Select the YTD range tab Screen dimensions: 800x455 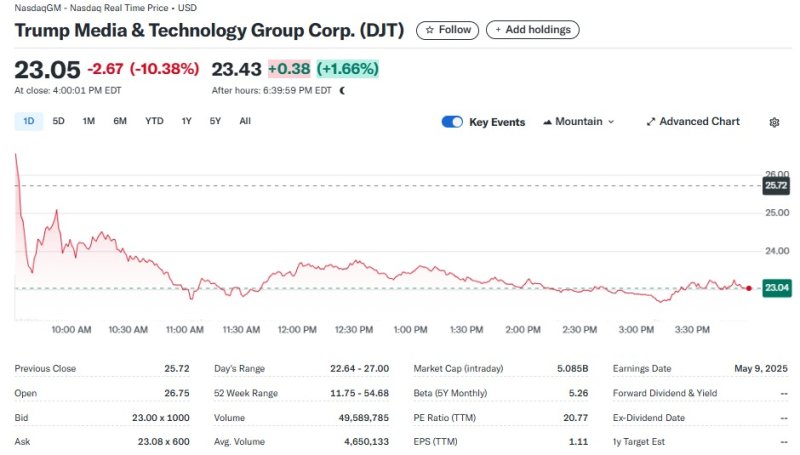(154, 121)
